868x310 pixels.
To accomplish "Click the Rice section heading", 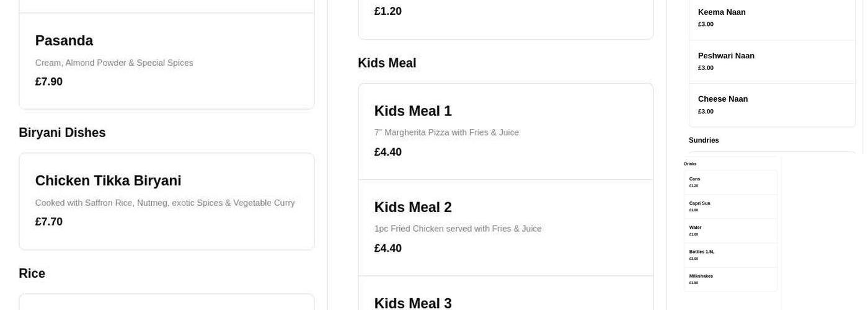I will pyautogui.click(x=32, y=273).
